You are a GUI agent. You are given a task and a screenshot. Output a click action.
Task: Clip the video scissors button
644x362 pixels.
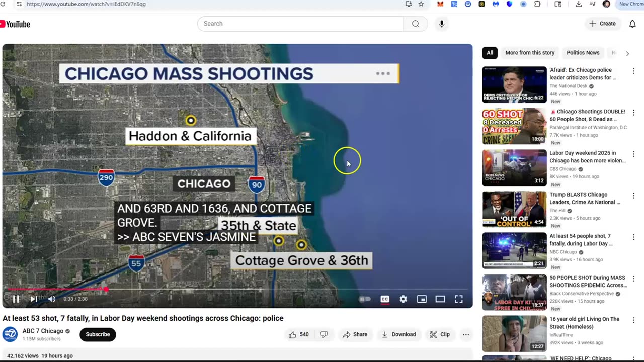pos(440,334)
